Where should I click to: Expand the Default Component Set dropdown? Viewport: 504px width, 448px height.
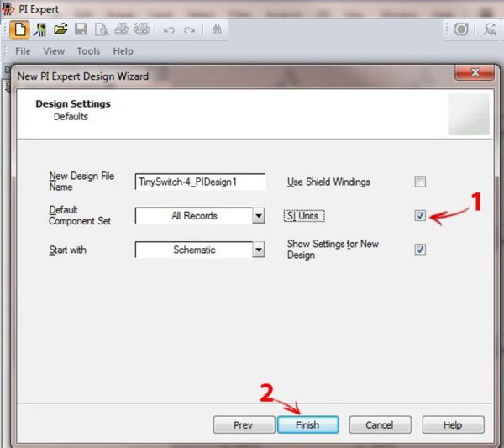coord(259,216)
